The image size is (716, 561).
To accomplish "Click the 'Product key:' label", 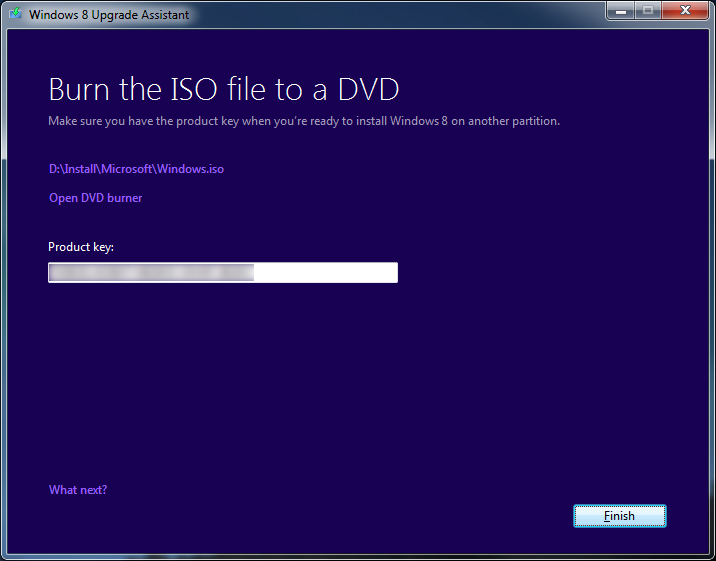I will (x=81, y=247).
